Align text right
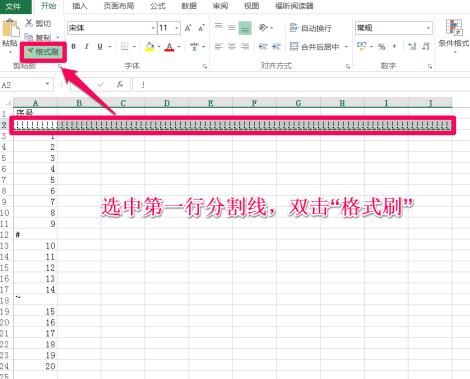 (x=245, y=46)
